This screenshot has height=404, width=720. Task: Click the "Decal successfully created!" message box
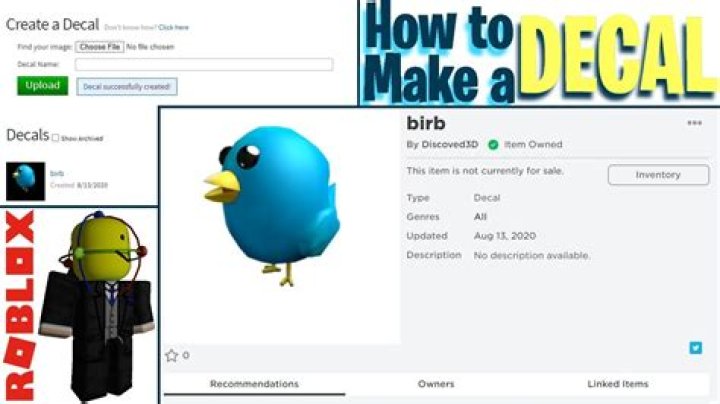127,87
